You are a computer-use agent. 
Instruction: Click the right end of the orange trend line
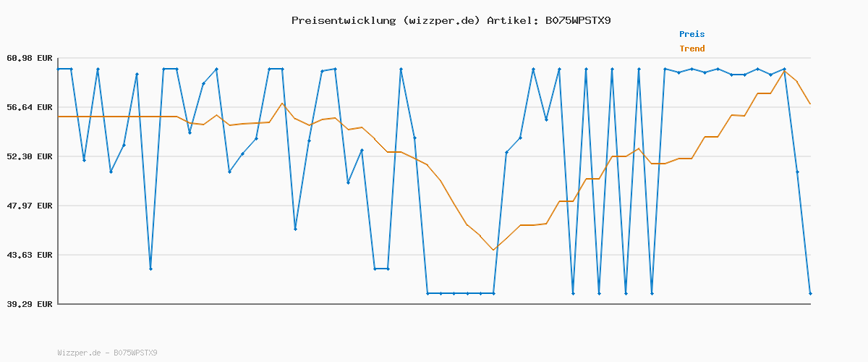[x=810, y=104]
